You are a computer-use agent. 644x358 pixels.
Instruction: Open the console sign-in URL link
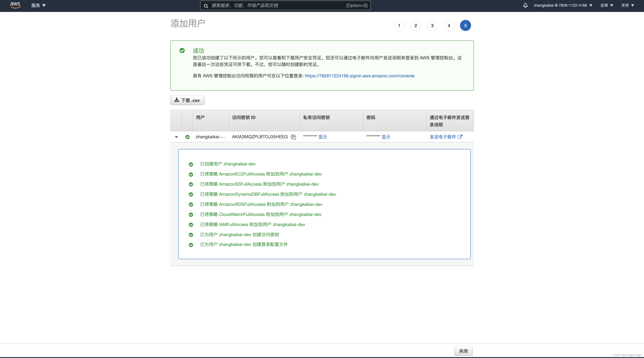[x=359, y=76]
